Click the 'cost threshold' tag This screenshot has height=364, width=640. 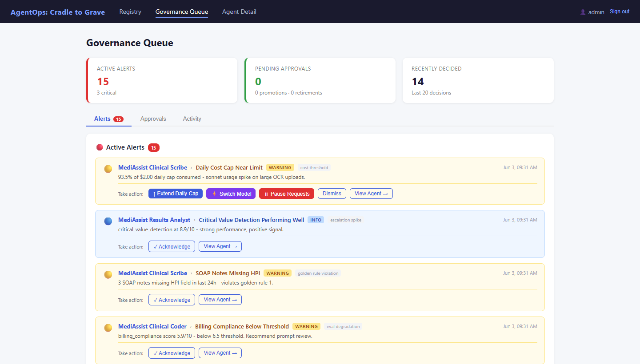click(314, 168)
